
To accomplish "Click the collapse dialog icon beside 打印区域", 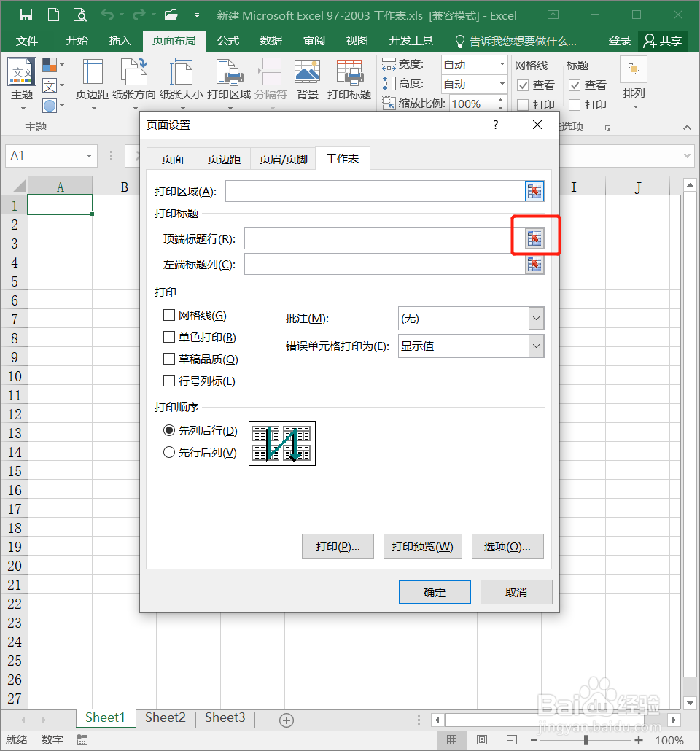I will [534, 191].
